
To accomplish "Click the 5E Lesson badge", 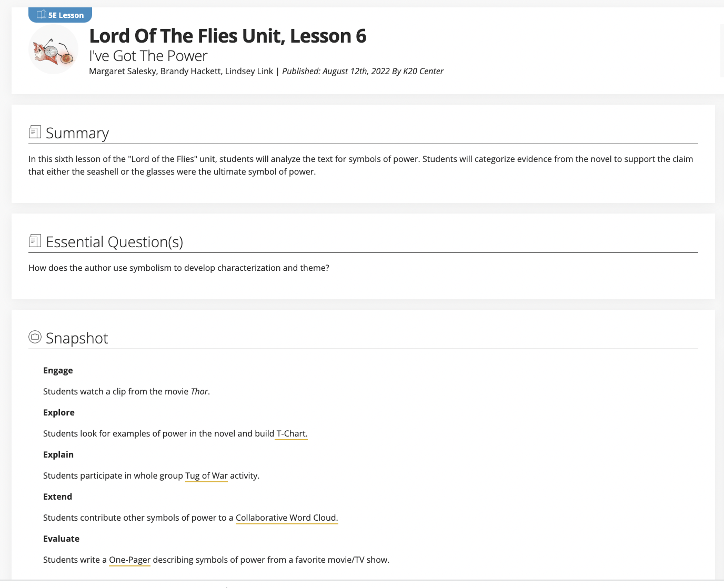I will [x=60, y=15].
